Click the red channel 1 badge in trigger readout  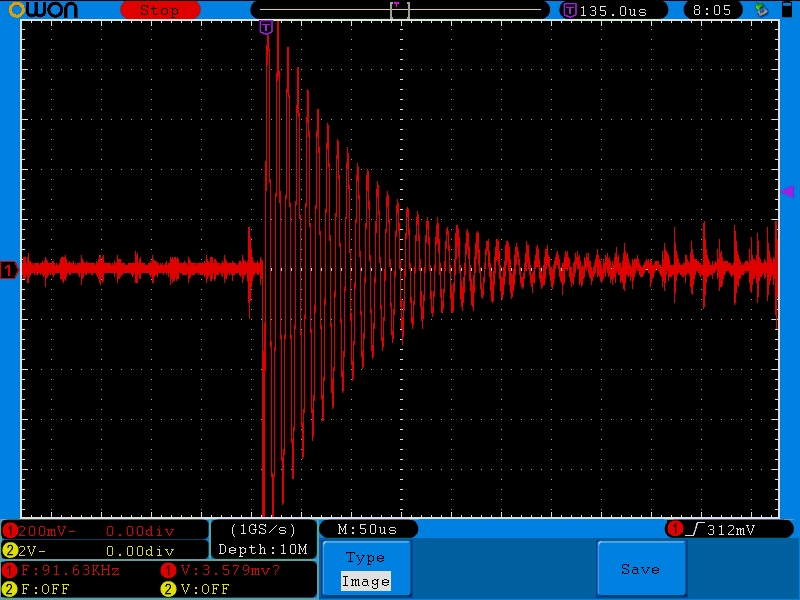point(676,529)
